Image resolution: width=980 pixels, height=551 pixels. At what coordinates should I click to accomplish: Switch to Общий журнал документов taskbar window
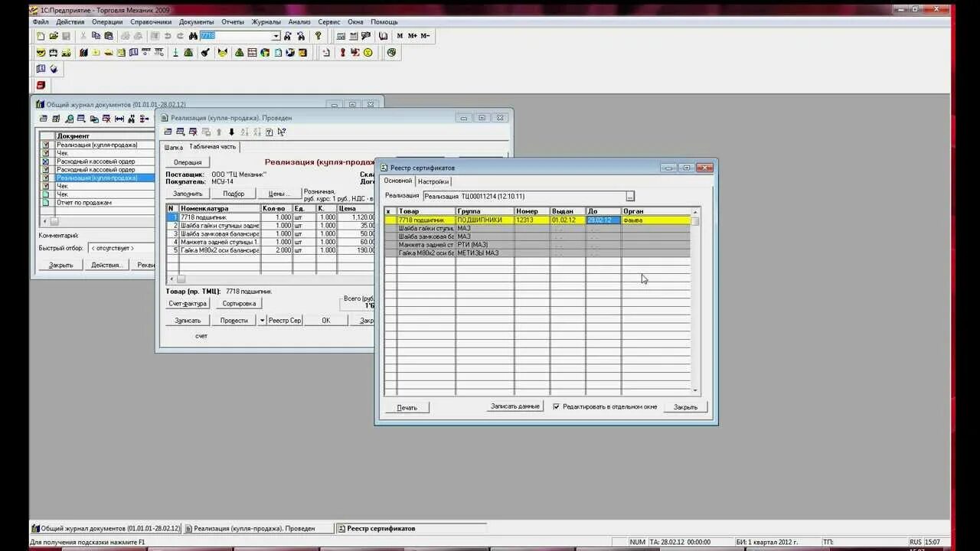(106, 528)
